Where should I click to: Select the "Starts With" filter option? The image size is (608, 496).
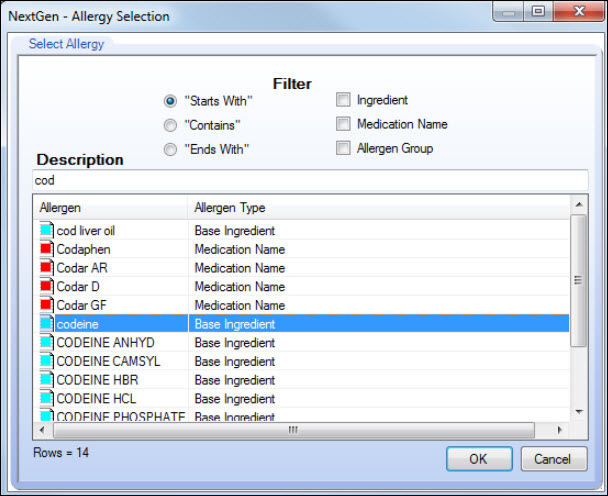coord(170,101)
